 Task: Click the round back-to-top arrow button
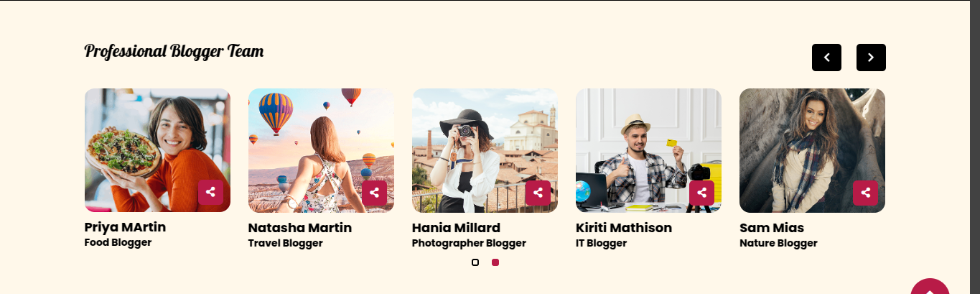click(930, 287)
